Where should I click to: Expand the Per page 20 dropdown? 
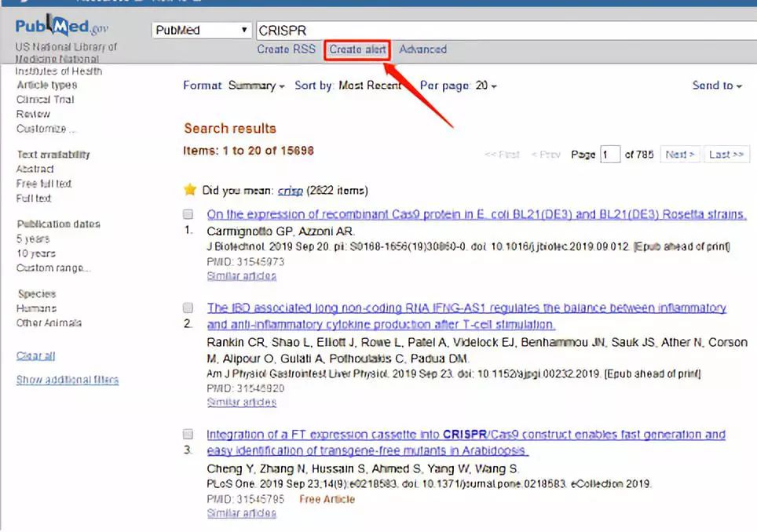pos(458,86)
